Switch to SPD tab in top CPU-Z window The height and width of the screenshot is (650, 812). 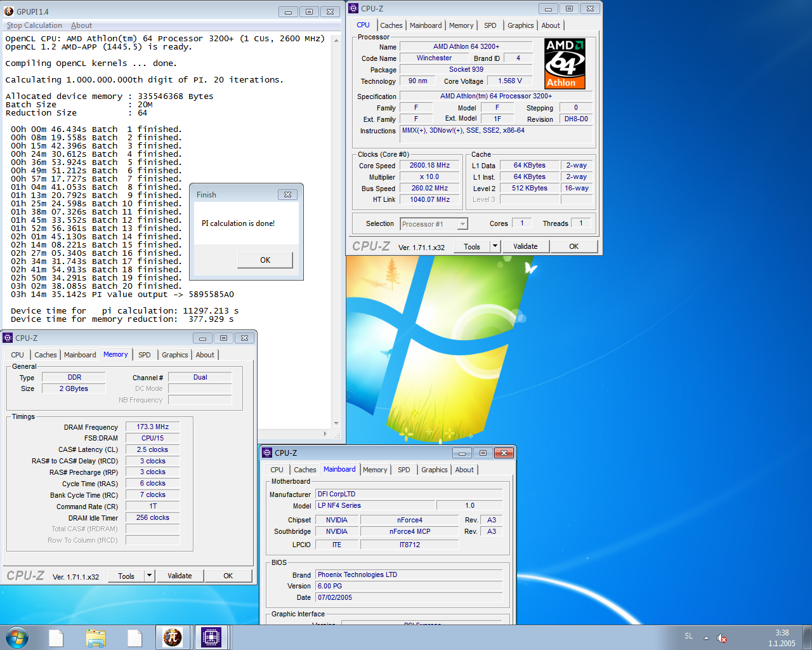490,25
